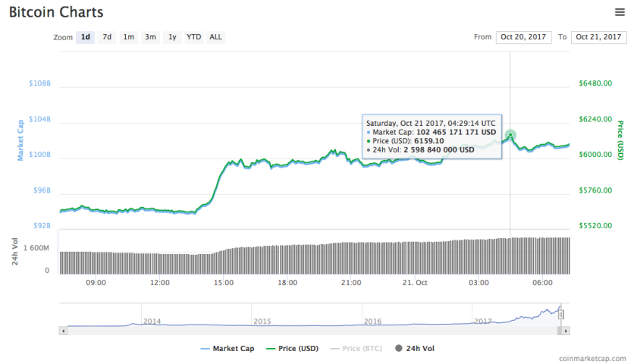
Task: Set zoom range to 1m
Action: (x=129, y=37)
